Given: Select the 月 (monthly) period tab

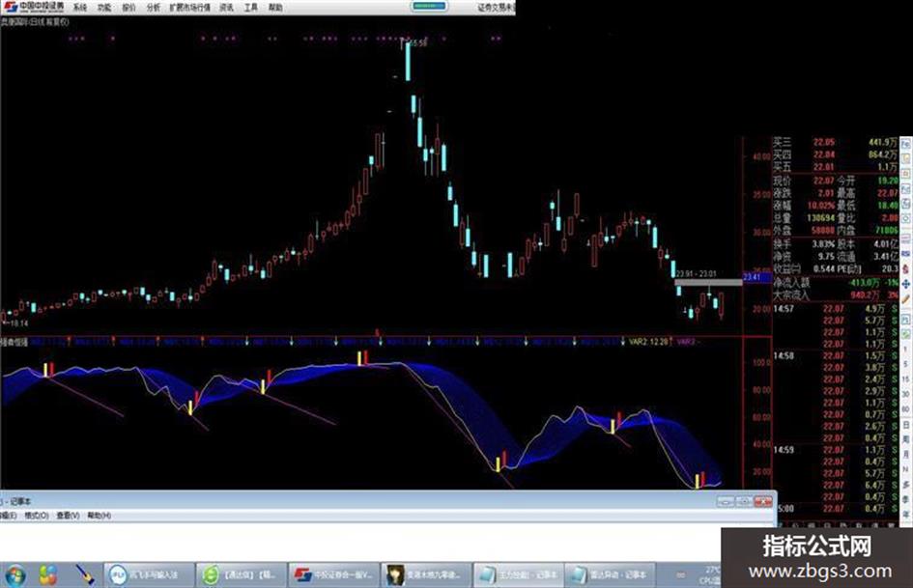Looking at the screenshot, I should click(906, 454).
